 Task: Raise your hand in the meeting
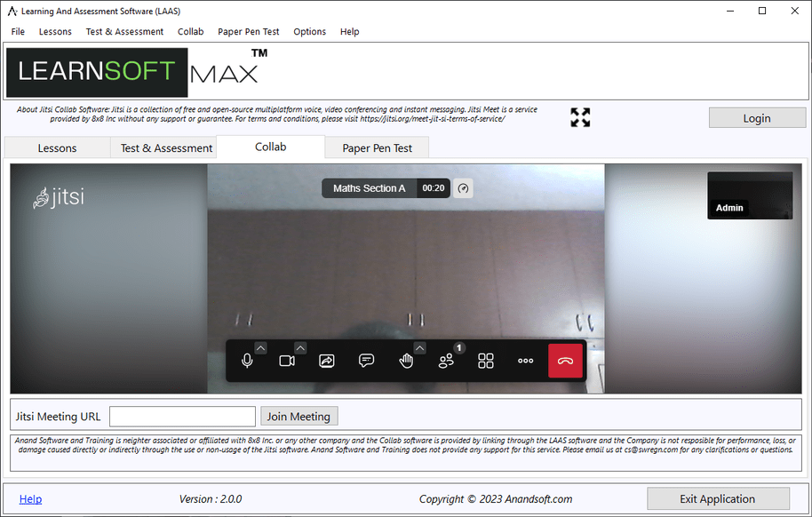[406, 362]
